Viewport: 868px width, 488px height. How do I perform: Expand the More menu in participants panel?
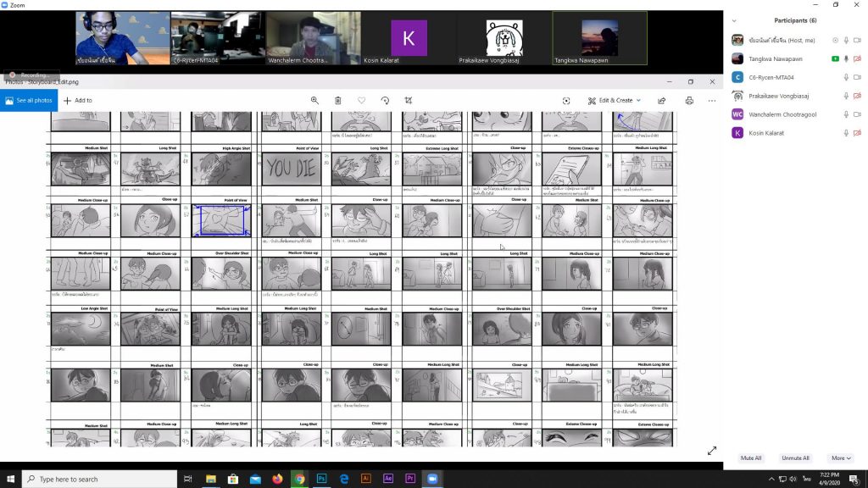840,458
